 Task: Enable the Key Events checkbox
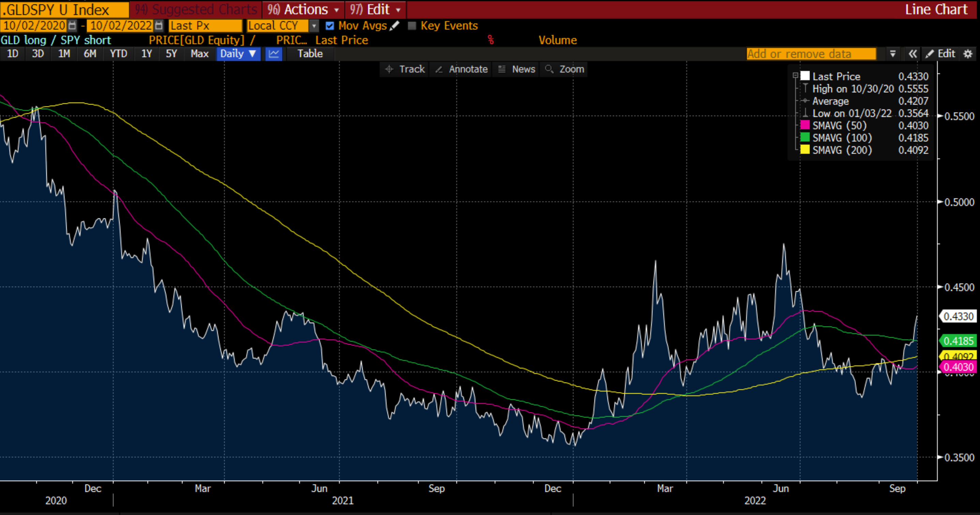[412, 26]
